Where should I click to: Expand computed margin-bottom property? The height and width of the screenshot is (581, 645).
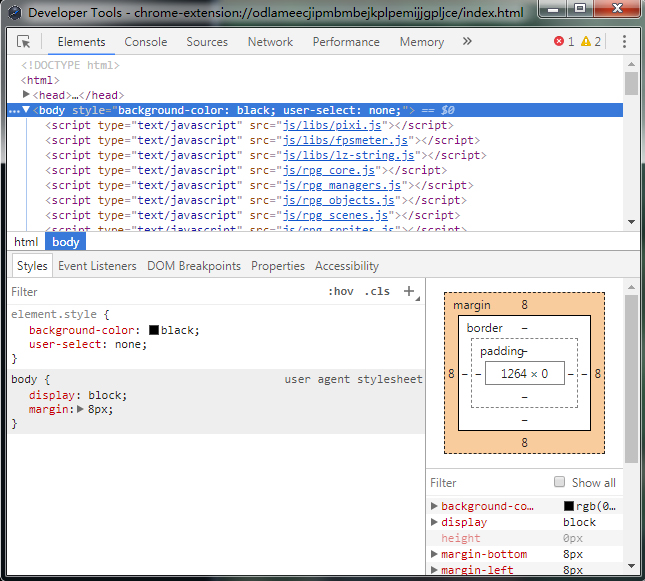tap(434, 554)
